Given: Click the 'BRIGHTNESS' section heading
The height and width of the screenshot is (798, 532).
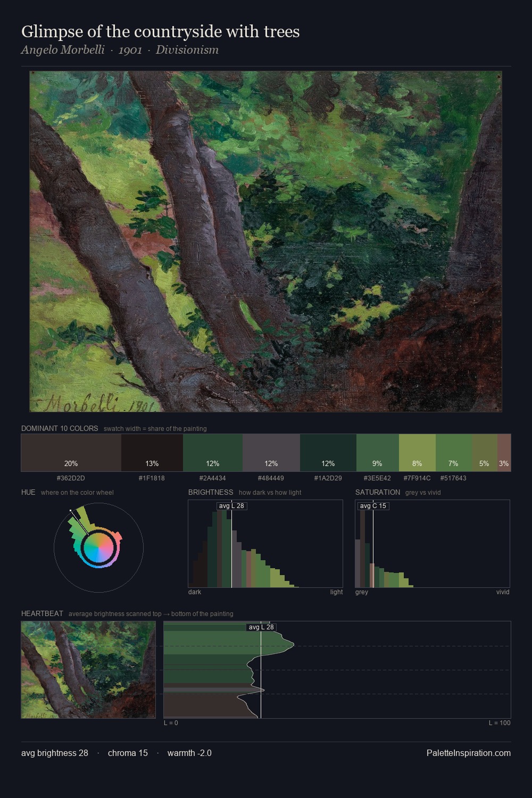Looking at the screenshot, I should 211,492.
